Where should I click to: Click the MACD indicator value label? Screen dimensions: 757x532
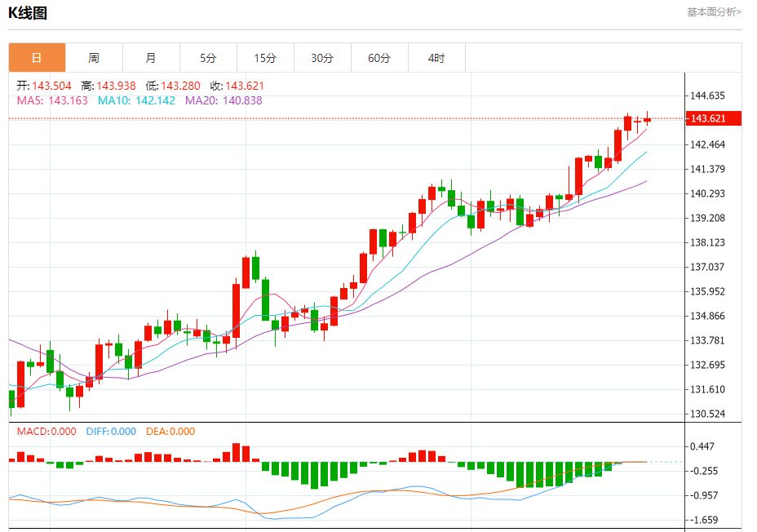(46, 432)
